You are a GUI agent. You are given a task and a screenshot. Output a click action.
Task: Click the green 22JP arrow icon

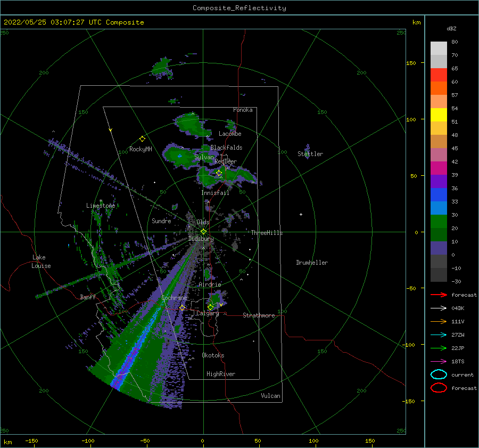click(x=439, y=348)
